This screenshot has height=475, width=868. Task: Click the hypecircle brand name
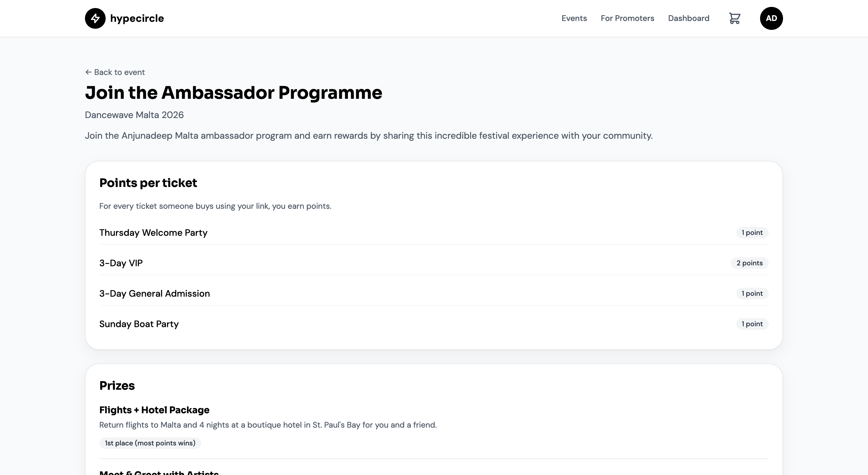137,18
